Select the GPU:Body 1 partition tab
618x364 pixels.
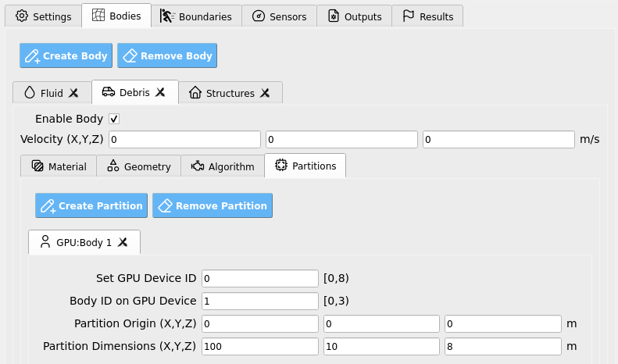point(84,242)
